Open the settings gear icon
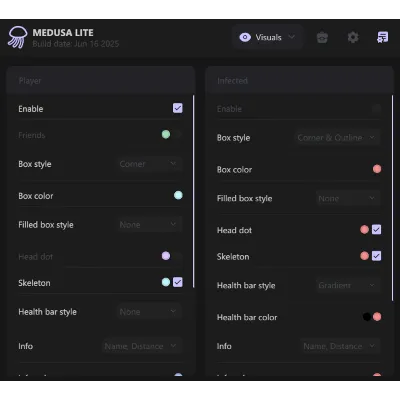400x400 pixels. [353, 37]
